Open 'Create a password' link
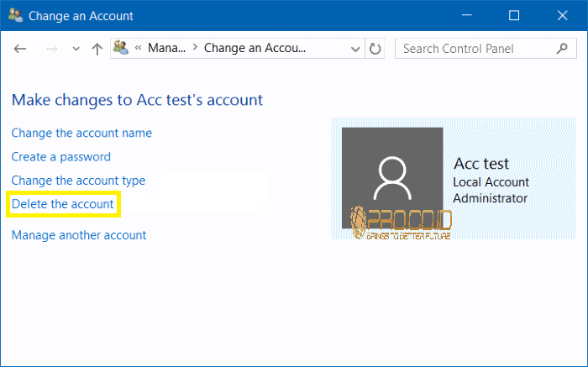The image size is (588, 367). pyautogui.click(x=60, y=157)
